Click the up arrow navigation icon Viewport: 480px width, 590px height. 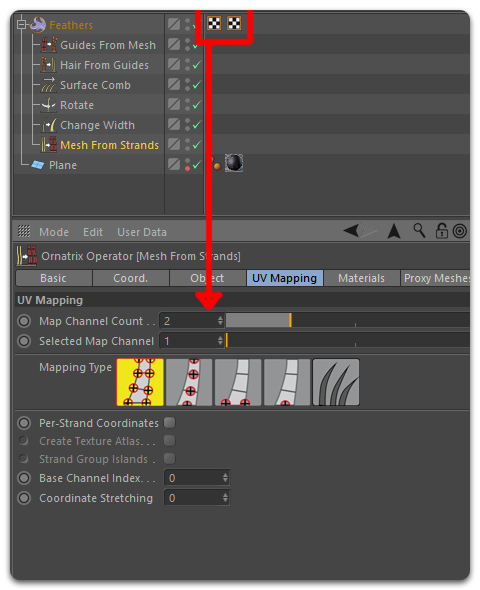394,231
